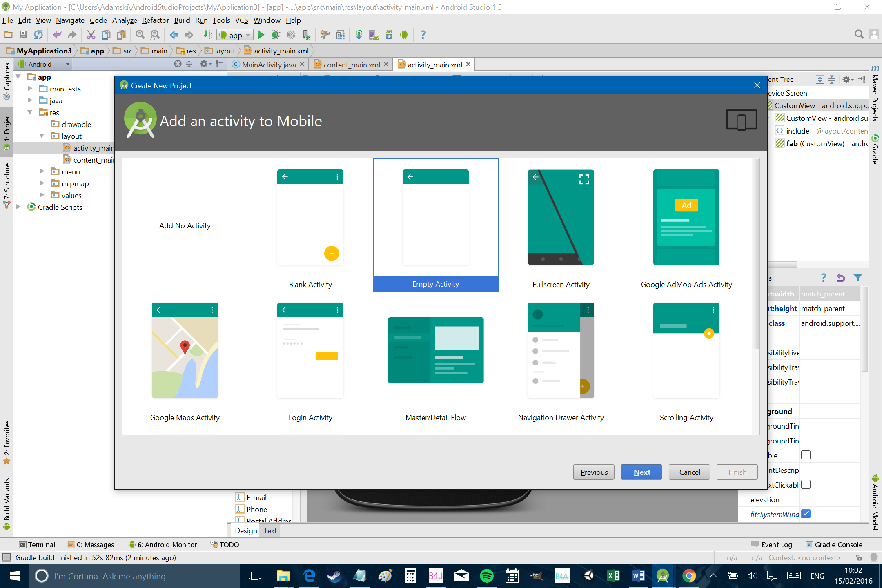Click the Next button to proceed

642,472
